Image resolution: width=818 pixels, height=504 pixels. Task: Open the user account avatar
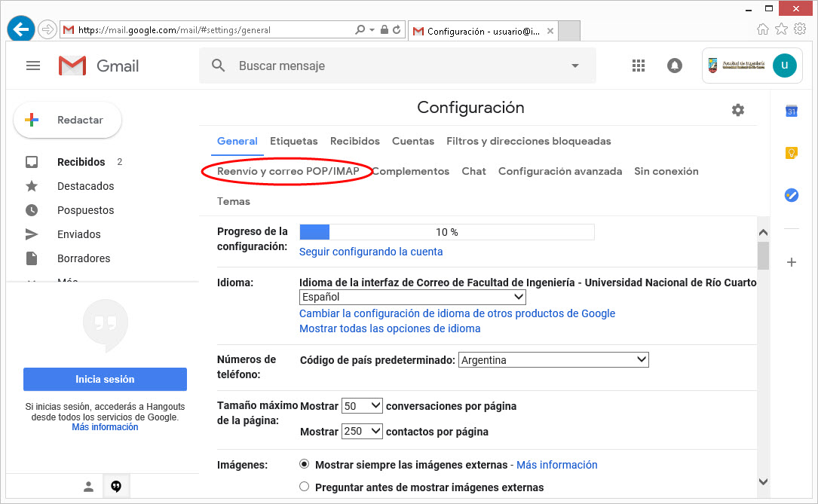tap(784, 66)
